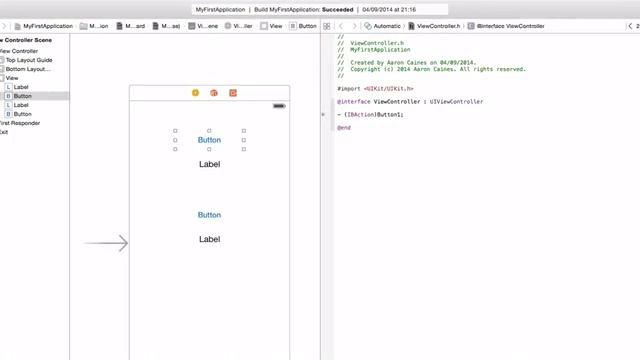This screenshot has width=640, height=360.
Task: Click the build timestamp in status bar
Action: click(x=389, y=9)
